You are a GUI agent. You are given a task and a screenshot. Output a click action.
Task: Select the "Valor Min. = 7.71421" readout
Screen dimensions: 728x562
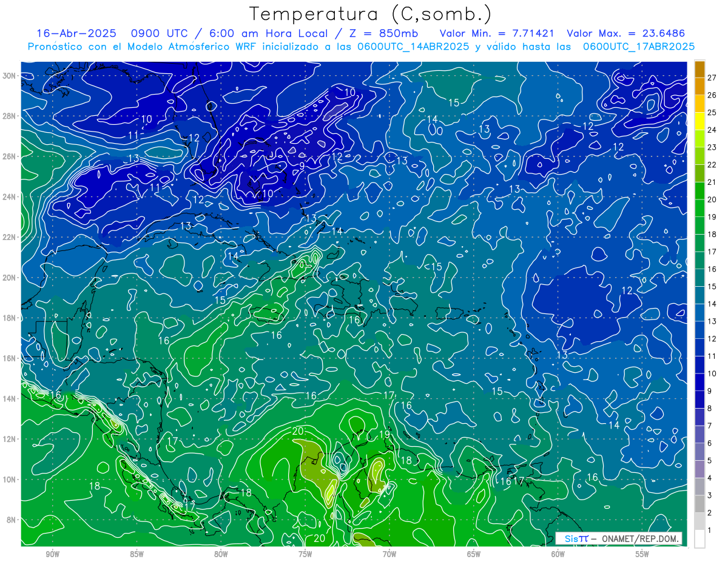click(x=496, y=33)
